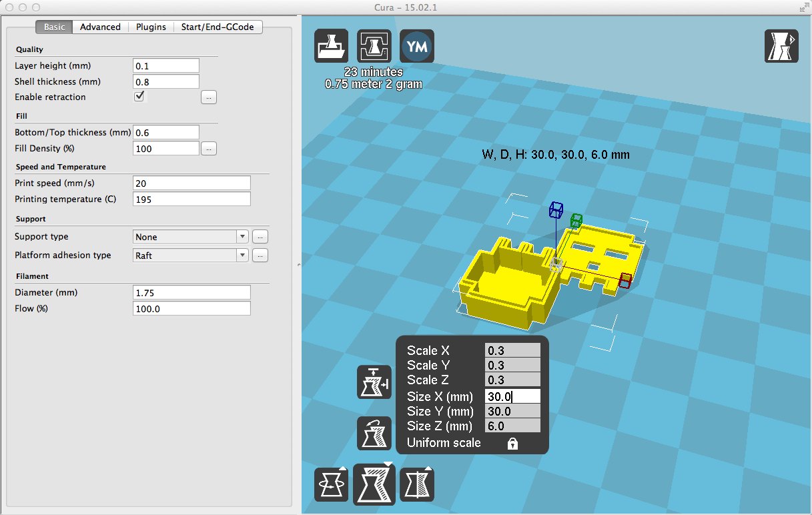Switch to the Start/End-GCode tab

click(218, 27)
